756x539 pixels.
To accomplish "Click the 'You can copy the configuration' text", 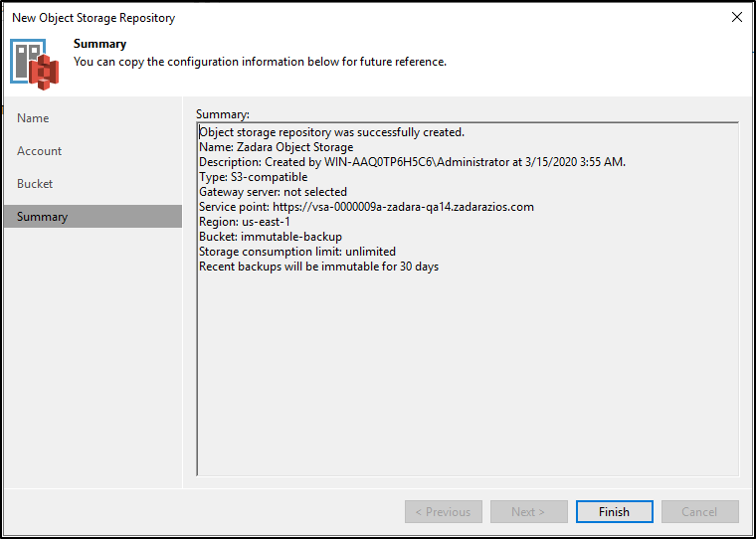I will [x=260, y=62].
